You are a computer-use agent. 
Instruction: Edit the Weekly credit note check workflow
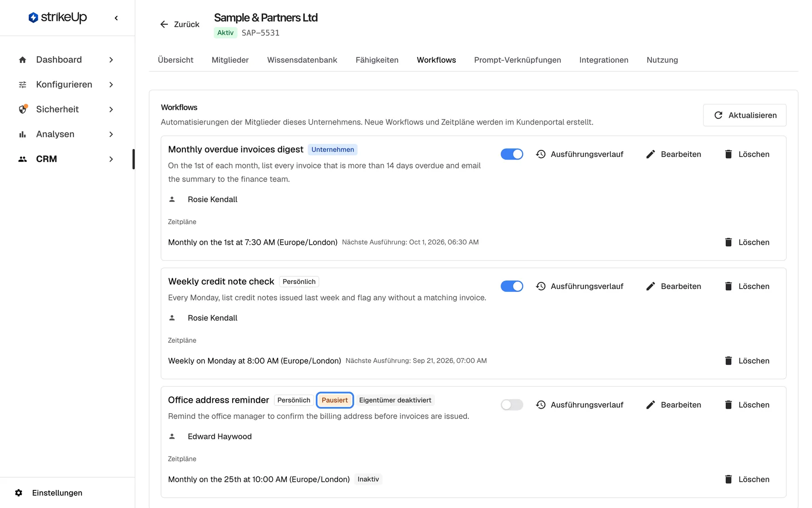point(674,286)
